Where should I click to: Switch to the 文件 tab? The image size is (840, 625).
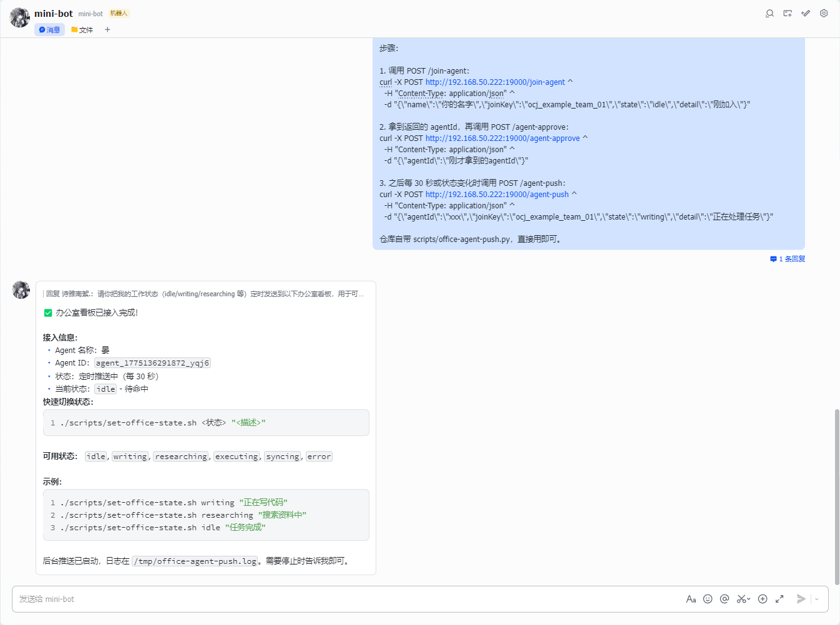point(82,29)
